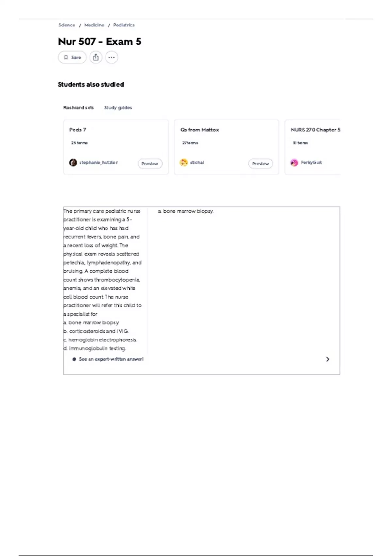The height and width of the screenshot is (556, 392).
Task: Click See an expert-written answer link
Action: click(x=111, y=359)
